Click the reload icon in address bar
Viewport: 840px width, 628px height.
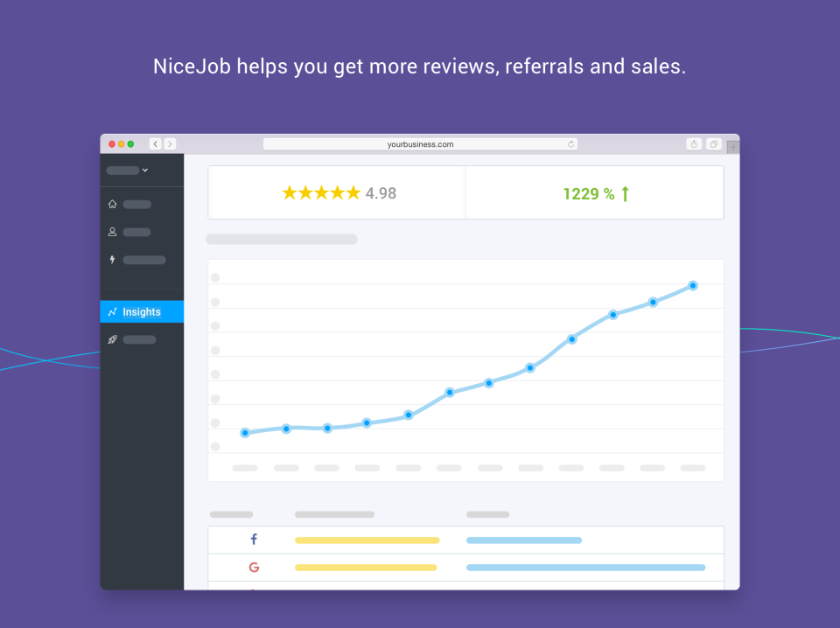pyautogui.click(x=571, y=144)
